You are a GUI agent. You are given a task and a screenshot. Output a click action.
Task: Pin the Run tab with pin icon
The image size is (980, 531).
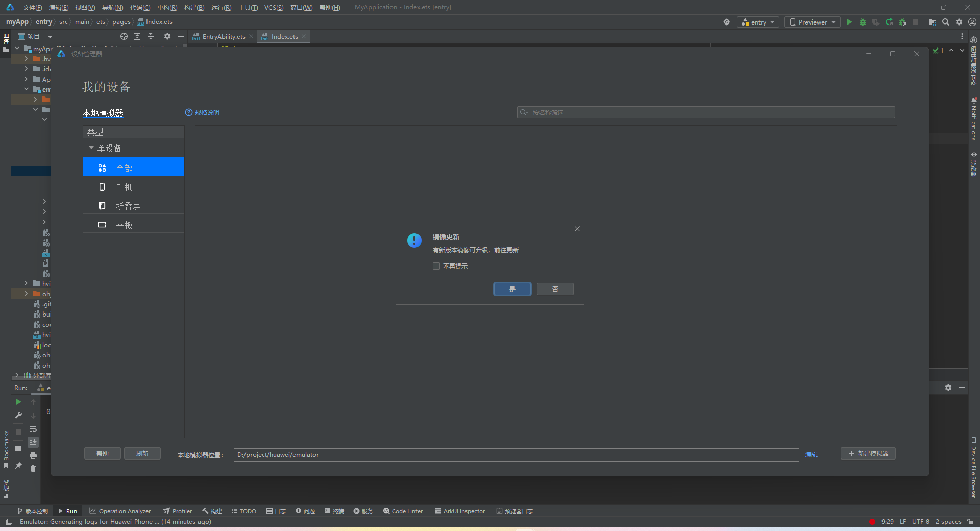(x=18, y=466)
